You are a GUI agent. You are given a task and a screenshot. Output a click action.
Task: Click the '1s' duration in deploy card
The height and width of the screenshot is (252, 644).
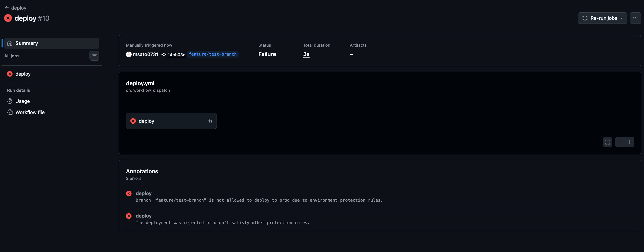pos(210,121)
